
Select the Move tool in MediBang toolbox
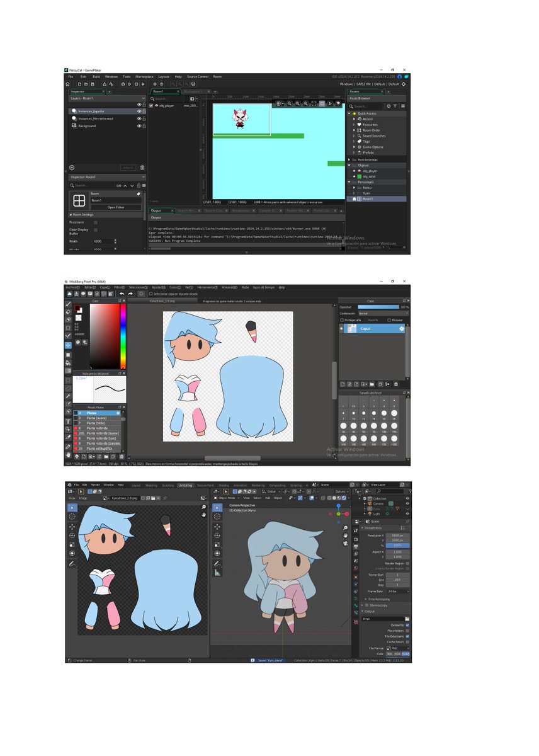click(68, 345)
